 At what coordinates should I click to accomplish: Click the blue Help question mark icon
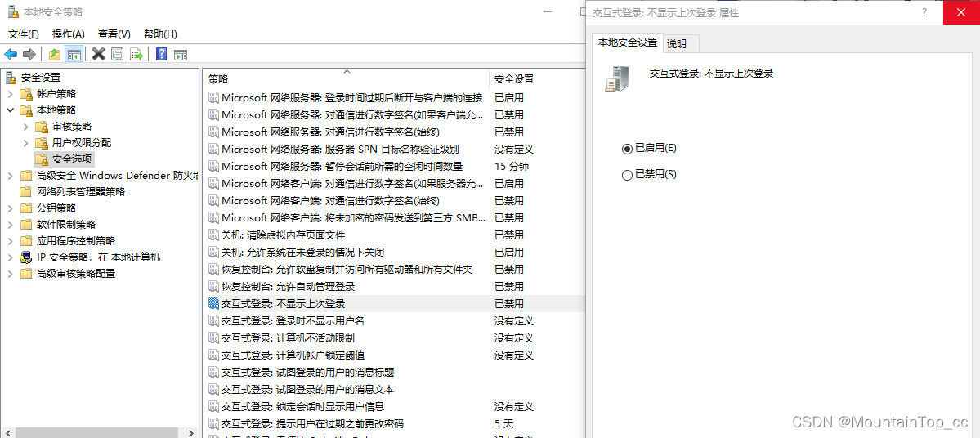[x=161, y=55]
